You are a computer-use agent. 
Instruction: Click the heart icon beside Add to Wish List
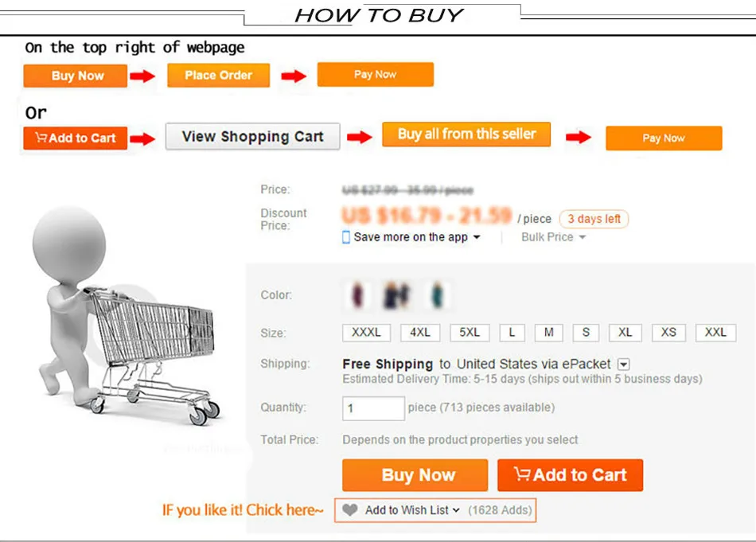350,509
